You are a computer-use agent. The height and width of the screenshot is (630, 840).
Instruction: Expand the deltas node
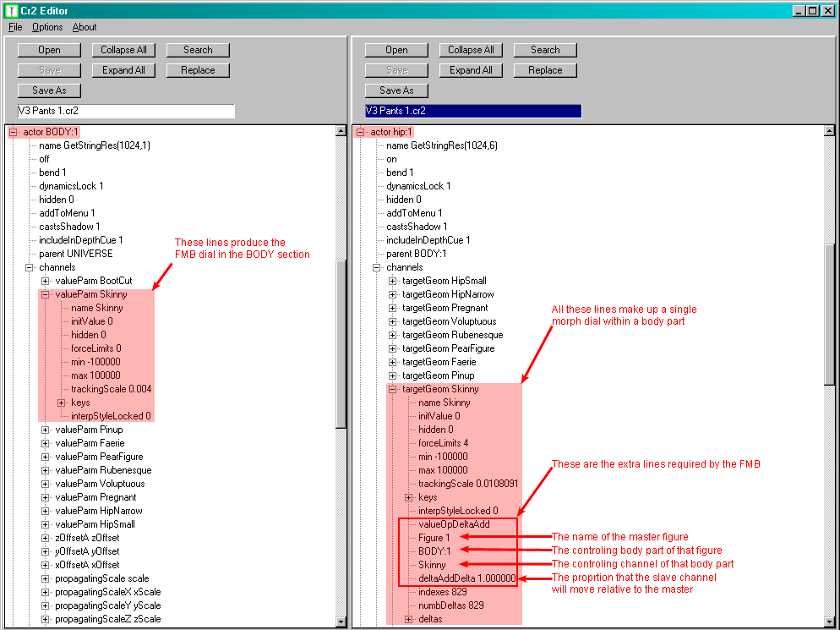pyautogui.click(x=408, y=619)
